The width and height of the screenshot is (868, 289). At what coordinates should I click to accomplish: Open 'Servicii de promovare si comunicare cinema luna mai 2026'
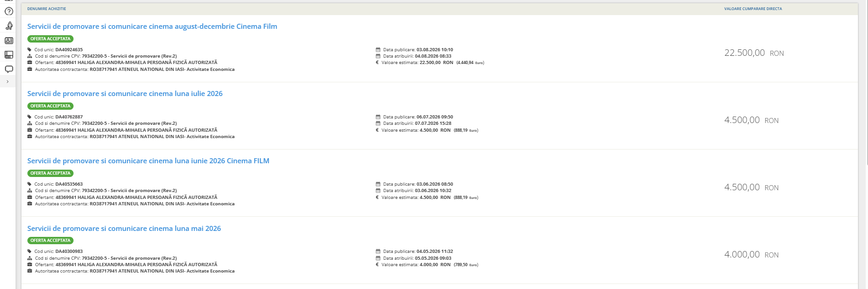click(x=124, y=229)
